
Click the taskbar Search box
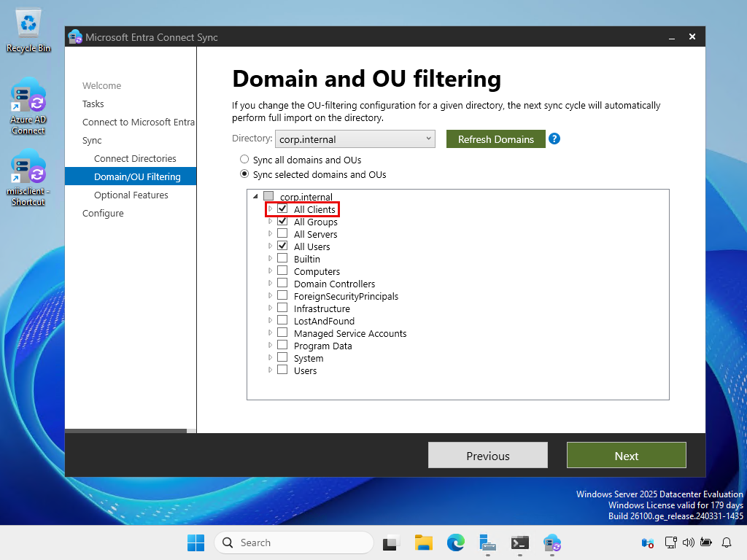(x=294, y=542)
